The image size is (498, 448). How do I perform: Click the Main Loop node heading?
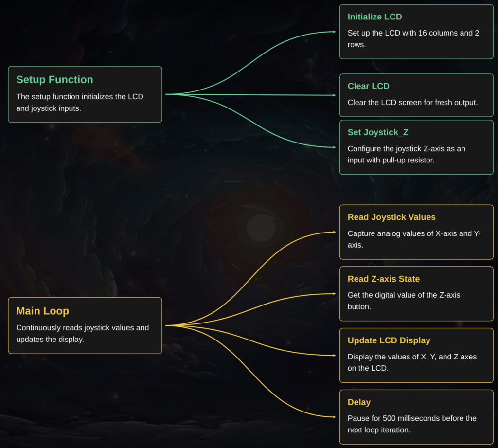click(x=43, y=311)
